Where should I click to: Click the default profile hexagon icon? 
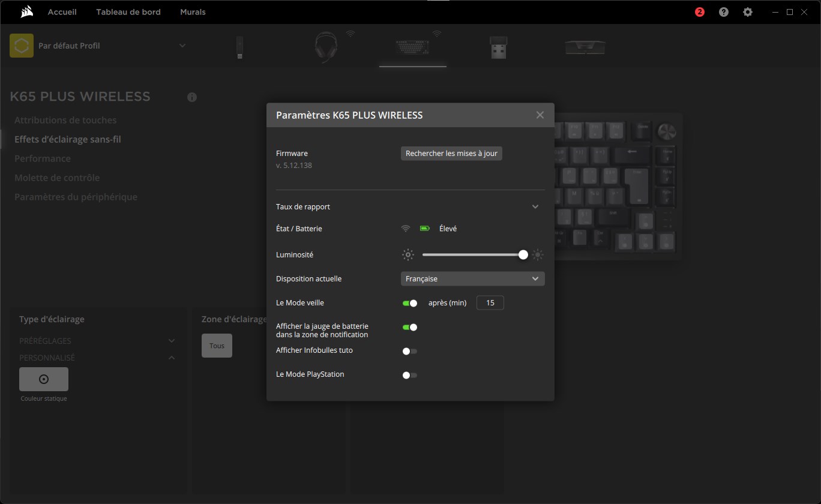pos(22,46)
